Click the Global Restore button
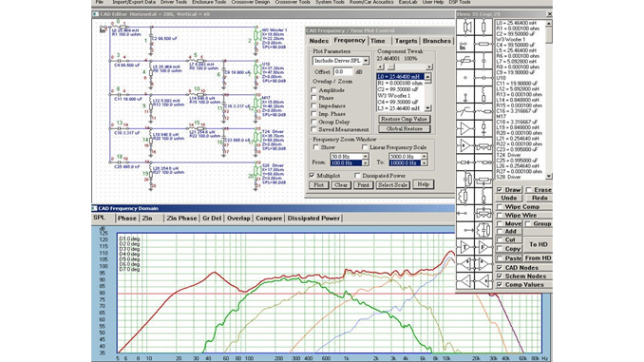Screen dimensions: 644x362 pyautogui.click(x=404, y=128)
